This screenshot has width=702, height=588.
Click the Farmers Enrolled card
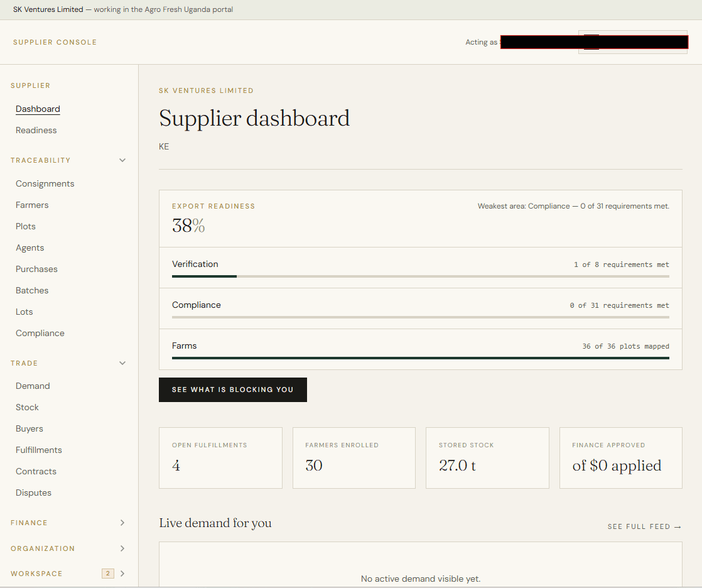point(354,458)
